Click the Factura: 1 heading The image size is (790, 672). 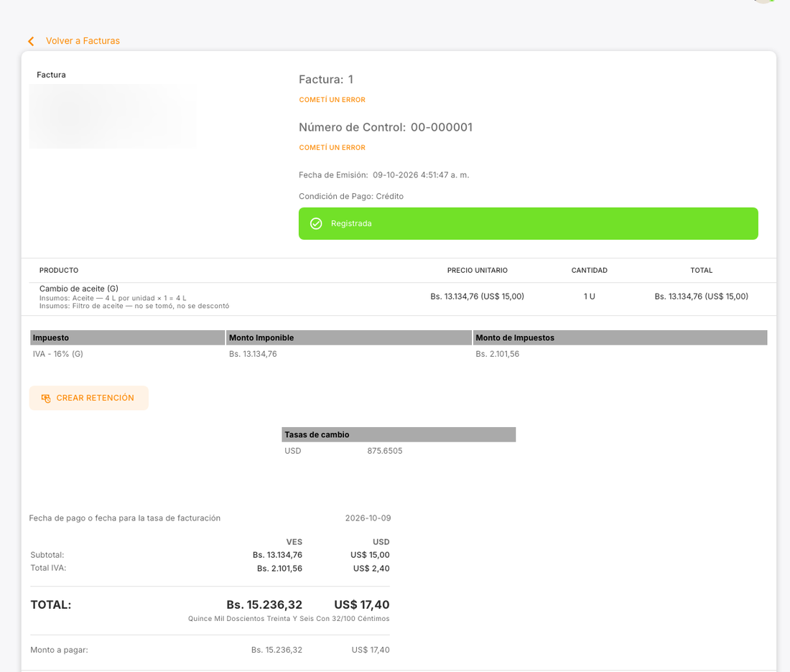(x=326, y=80)
